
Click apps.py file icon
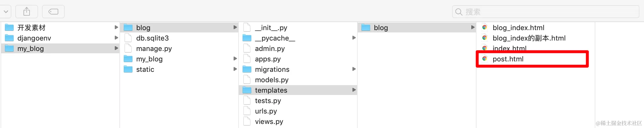point(247,59)
